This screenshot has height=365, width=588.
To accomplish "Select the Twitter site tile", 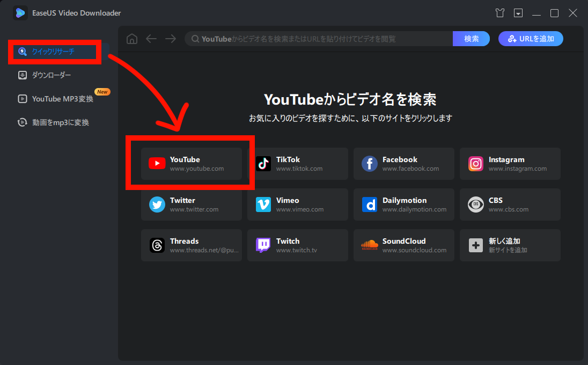I will (x=191, y=205).
